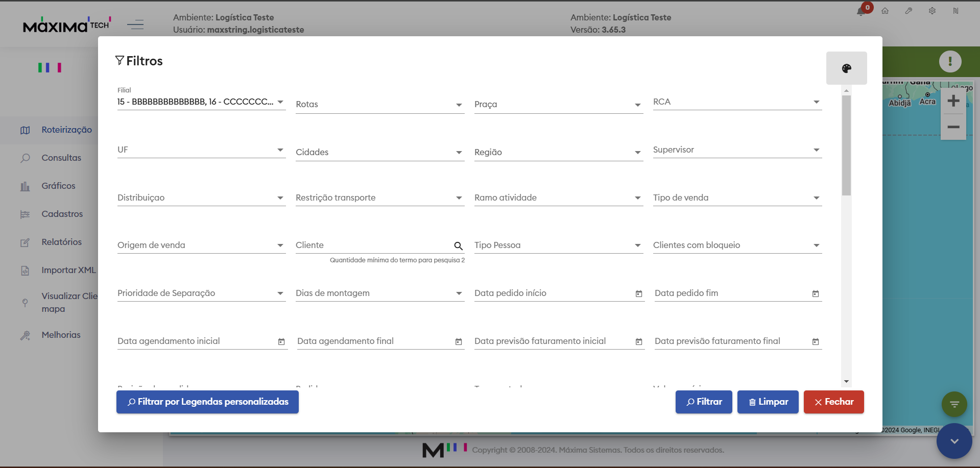Open the Clientes com bloqueio dropdown
The width and height of the screenshot is (980, 468).
(816, 245)
